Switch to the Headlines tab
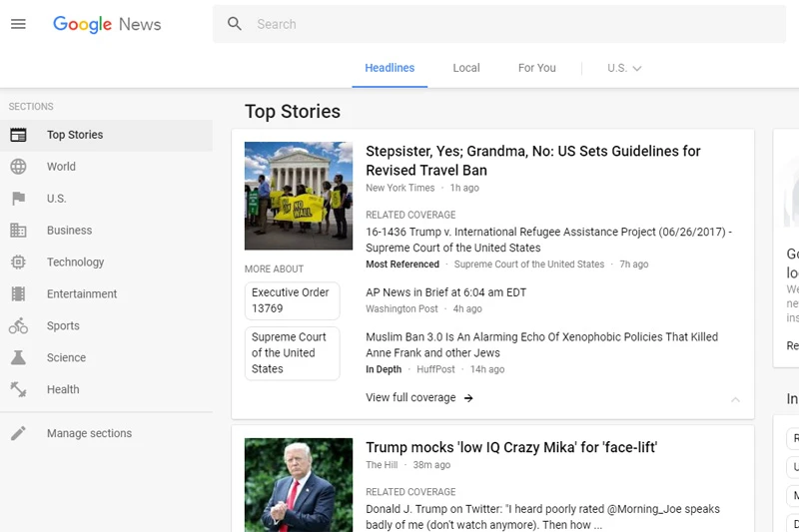This screenshot has width=799, height=532. click(x=390, y=68)
